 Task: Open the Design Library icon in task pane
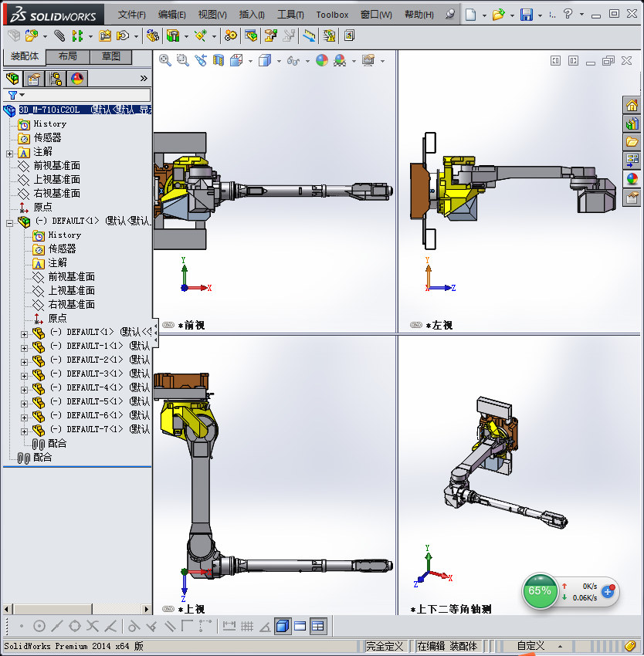[632, 123]
